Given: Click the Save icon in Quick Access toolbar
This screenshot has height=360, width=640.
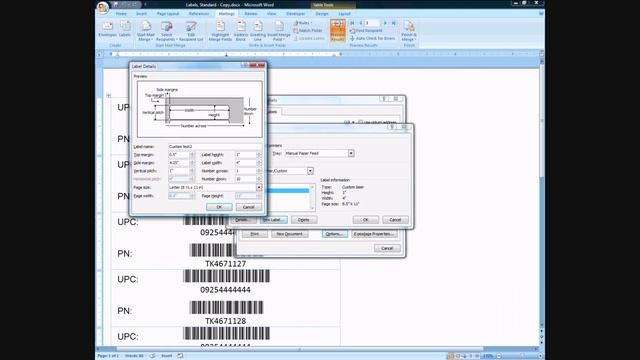Looking at the screenshot, I should click(x=116, y=4).
